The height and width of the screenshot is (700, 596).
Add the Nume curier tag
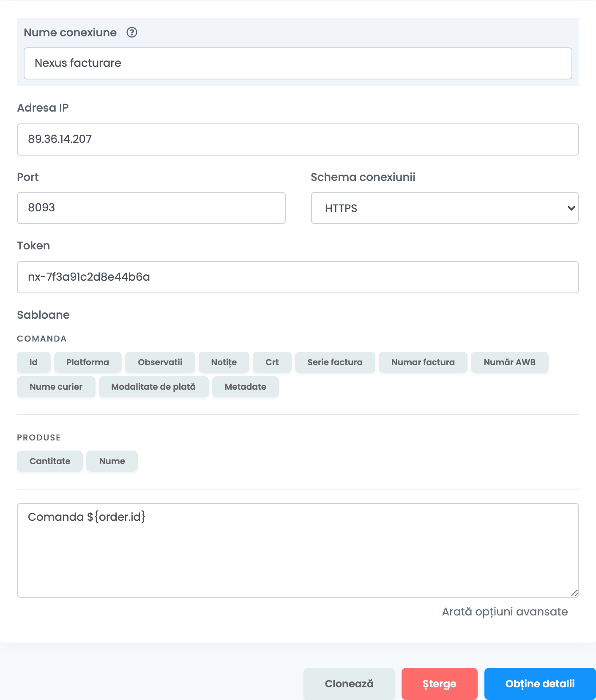coord(56,387)
